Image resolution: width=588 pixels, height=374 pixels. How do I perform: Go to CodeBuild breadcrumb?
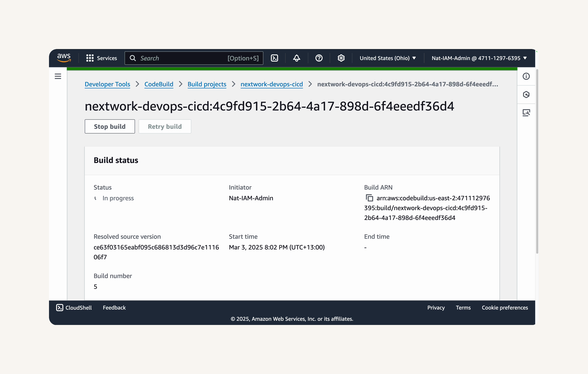click(159, 84)
